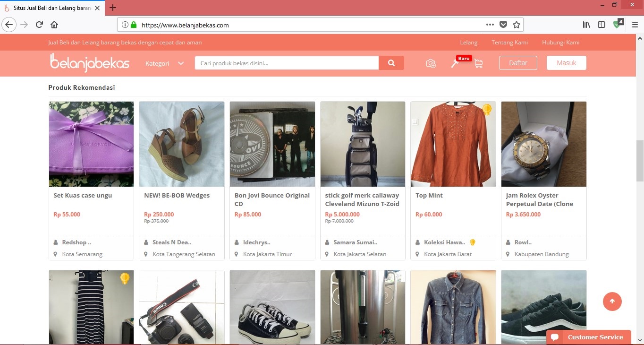Click the scroll-to-top arrow button

(x=612, y=301)
